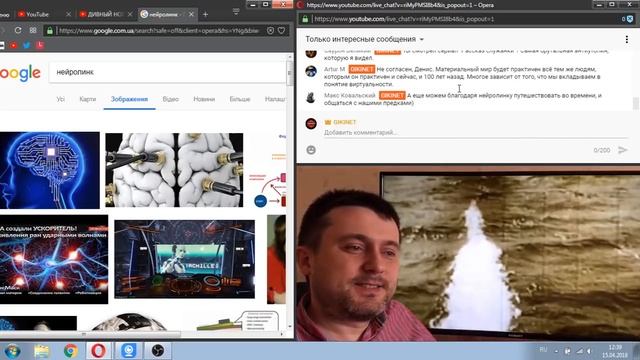Click the heart bookmark icon in address bar
The image size is (640, 360).
(x=282, y=30)
